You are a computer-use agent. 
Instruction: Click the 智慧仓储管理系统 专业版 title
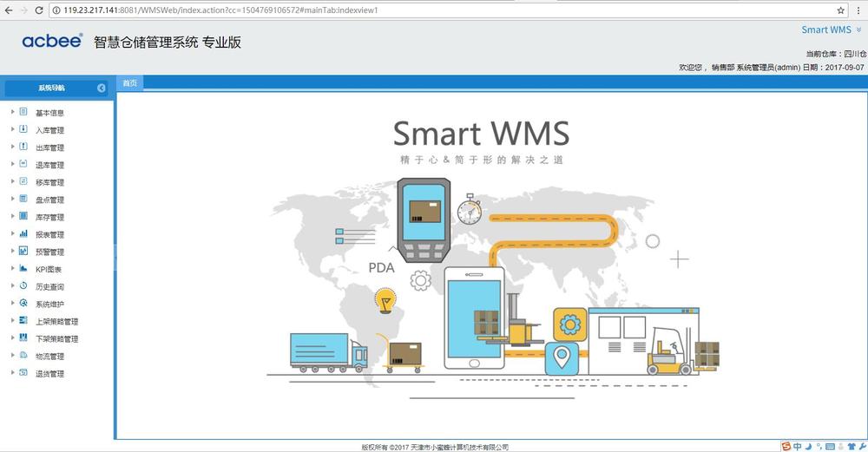click(x=168, y=42)
